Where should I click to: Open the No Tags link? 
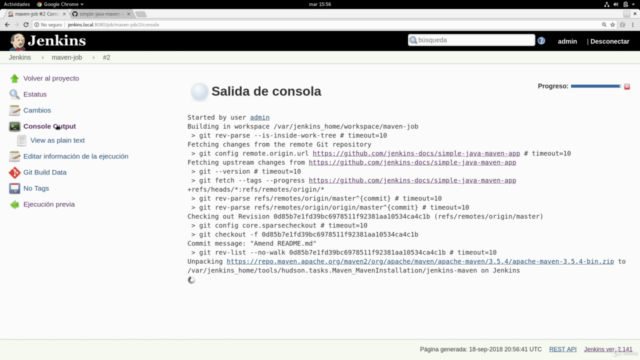click(x=36, y=189)
